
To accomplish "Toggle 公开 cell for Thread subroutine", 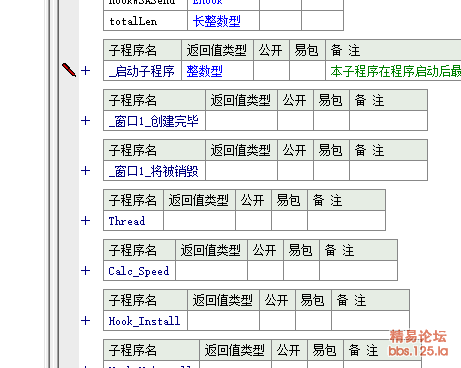I will [253, 220].
